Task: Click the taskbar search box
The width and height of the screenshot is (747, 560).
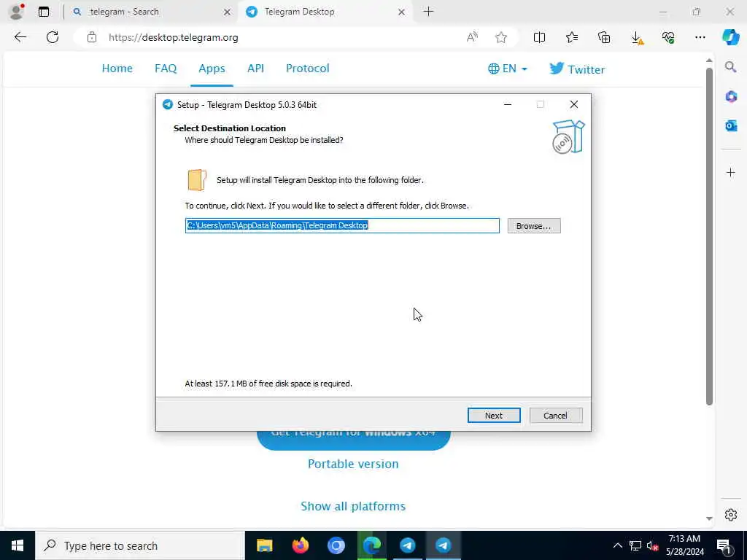Action: (x=139, y=545)
